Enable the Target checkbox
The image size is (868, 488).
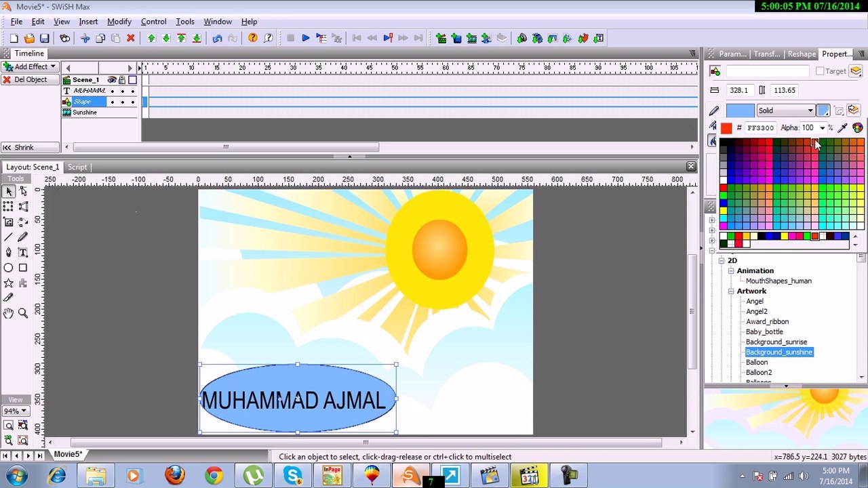(x=820, y=71)
